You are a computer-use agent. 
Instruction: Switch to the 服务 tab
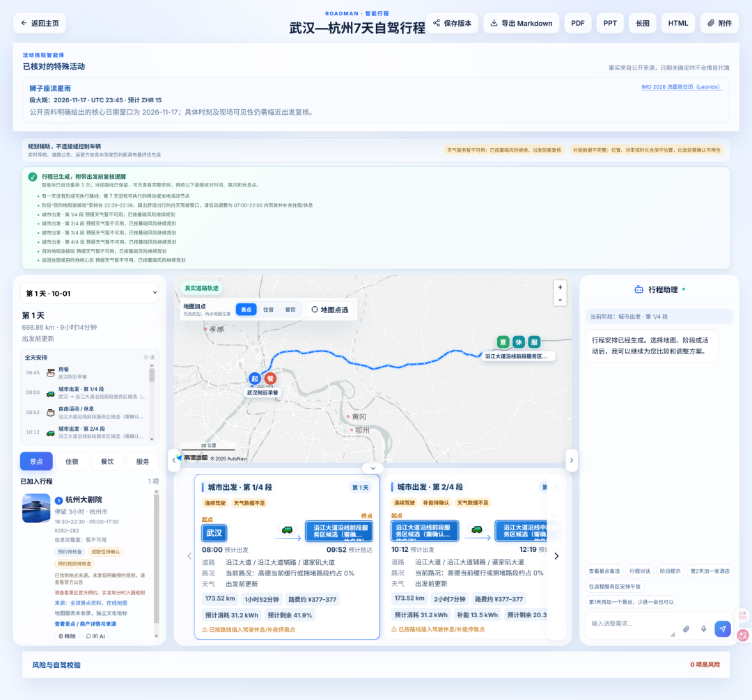143,461
